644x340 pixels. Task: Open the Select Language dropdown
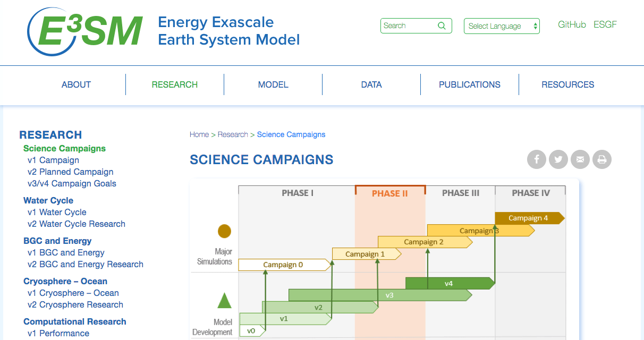pyautogui.click(x=501, y=25)
